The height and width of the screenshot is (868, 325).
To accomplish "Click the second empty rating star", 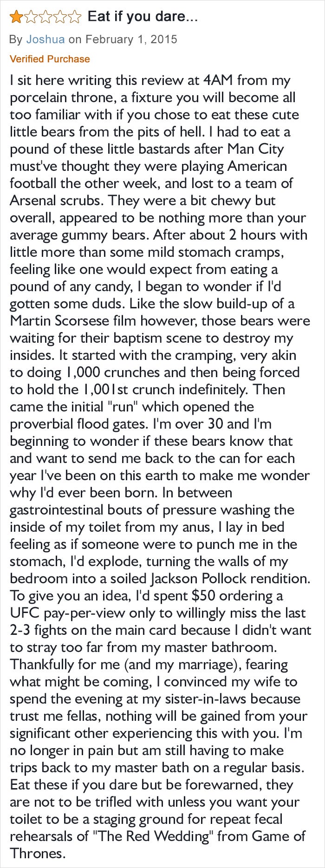I will click(31, 17).
